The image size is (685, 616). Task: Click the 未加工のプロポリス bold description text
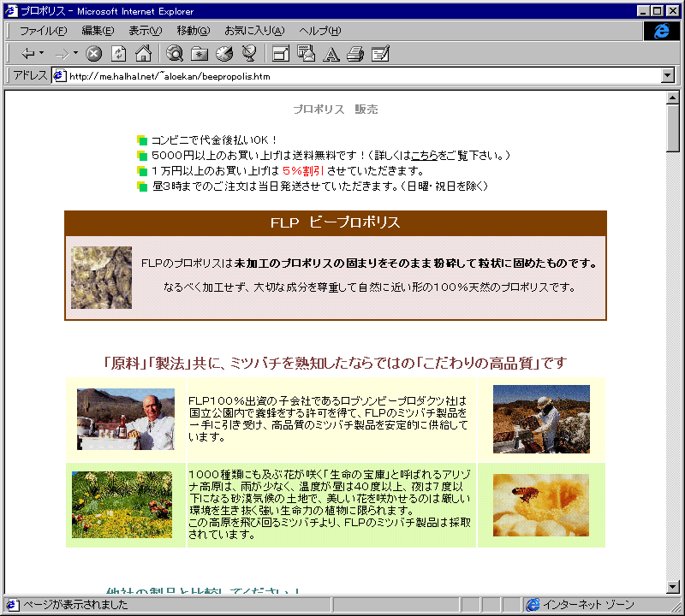pyautogui.click(x=415, y=264)
